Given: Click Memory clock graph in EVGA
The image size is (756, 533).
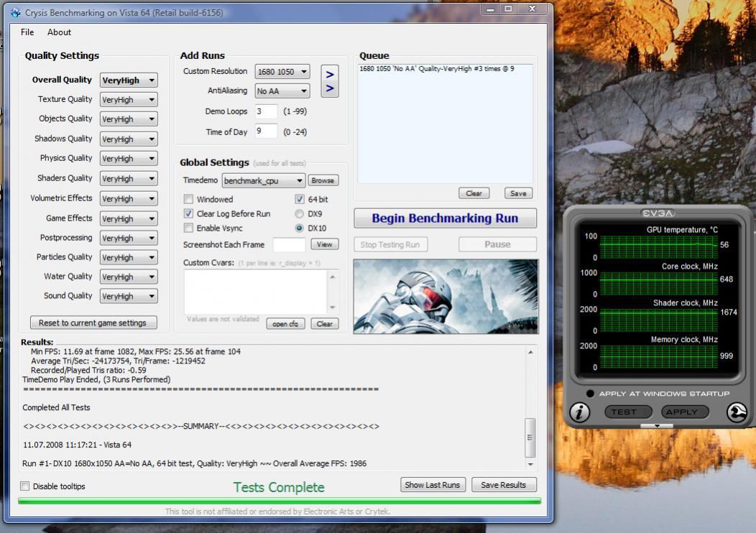Looking at the screenshot, I should pos(658,356).
